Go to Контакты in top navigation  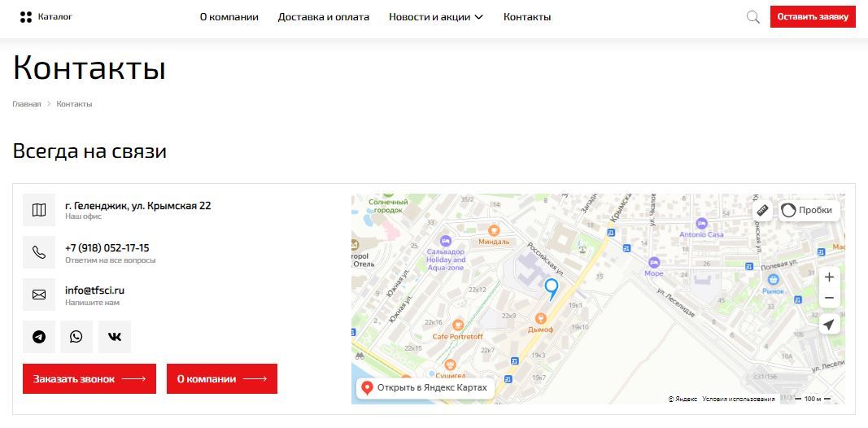pos(527,17)
